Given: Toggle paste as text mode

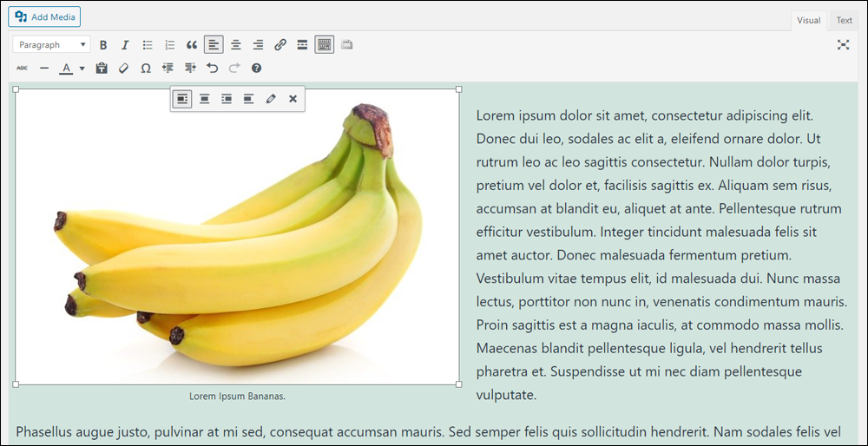Looking at the screenshot, I should [x=102, y=68].
